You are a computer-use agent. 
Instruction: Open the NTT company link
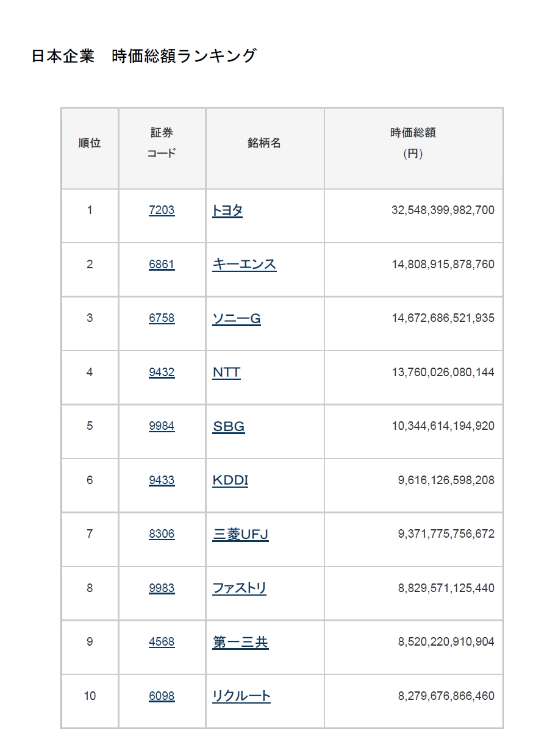[226, 373]
